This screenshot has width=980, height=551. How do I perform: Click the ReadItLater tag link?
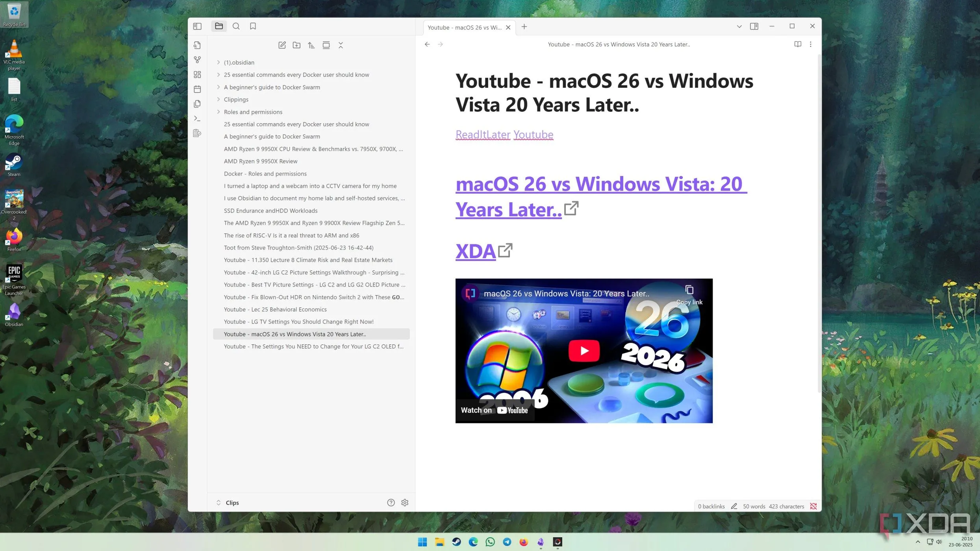tap(483, 135)
